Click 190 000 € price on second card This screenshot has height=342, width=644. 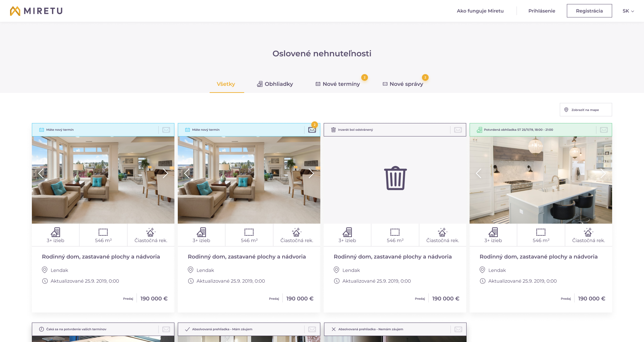tap(300, 298)
